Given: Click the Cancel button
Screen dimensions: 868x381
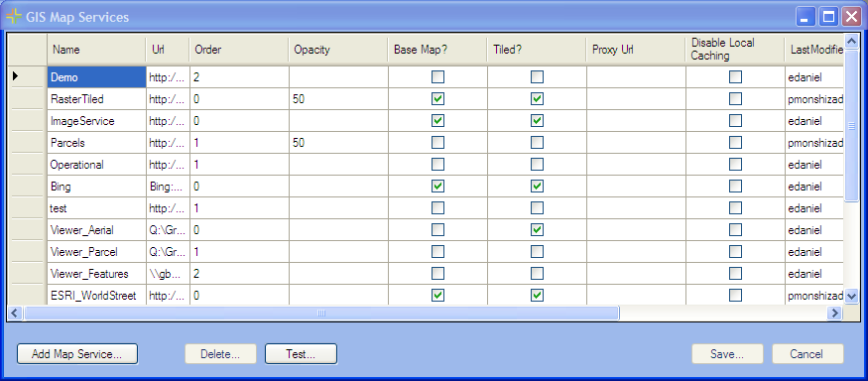Looking at the screenshot, I should click(x=807, y=354).
